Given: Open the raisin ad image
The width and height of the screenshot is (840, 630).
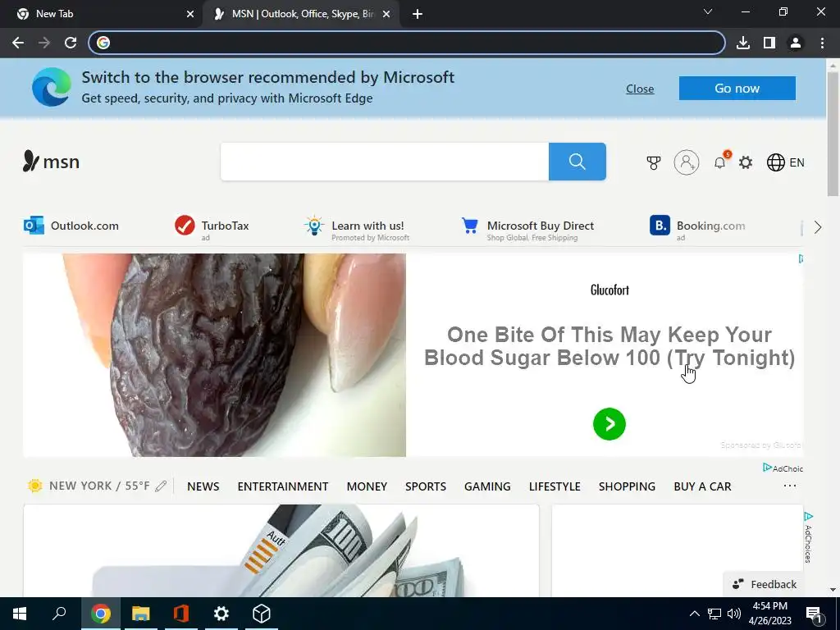Looking at the screenshot, I should pyautogui.click(x=214, y=355).
